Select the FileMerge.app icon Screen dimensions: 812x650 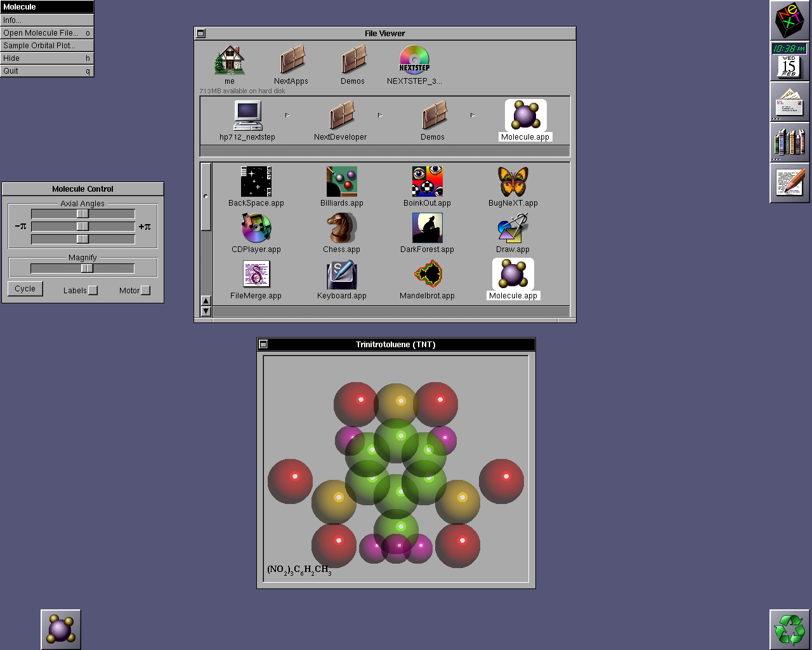[x=256, y=274]
